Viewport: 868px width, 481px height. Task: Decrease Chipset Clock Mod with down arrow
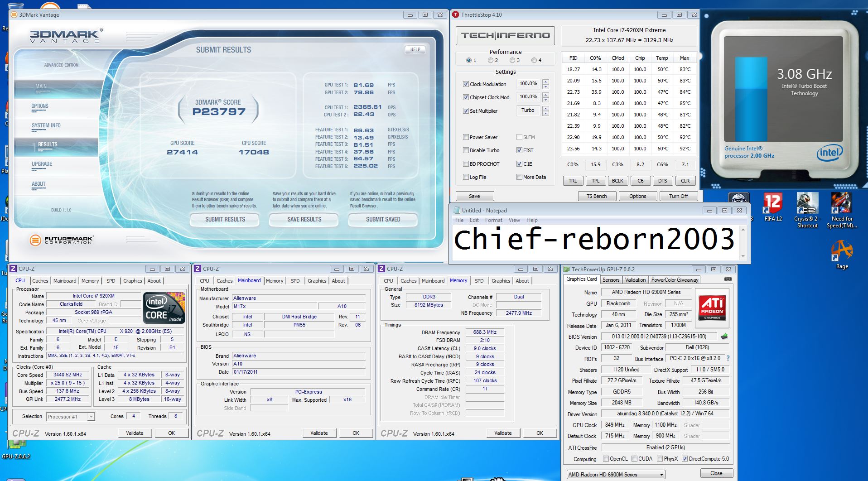(545, 100)
